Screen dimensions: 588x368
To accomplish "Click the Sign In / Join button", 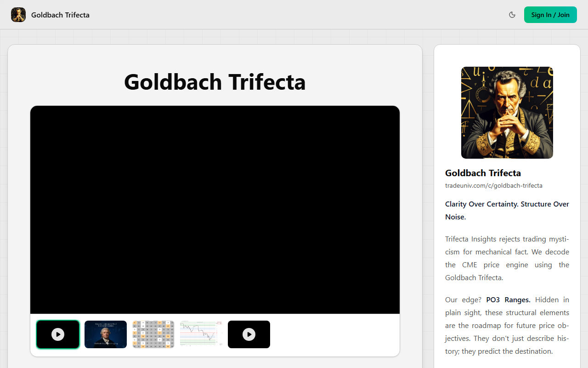I will 550,15.
